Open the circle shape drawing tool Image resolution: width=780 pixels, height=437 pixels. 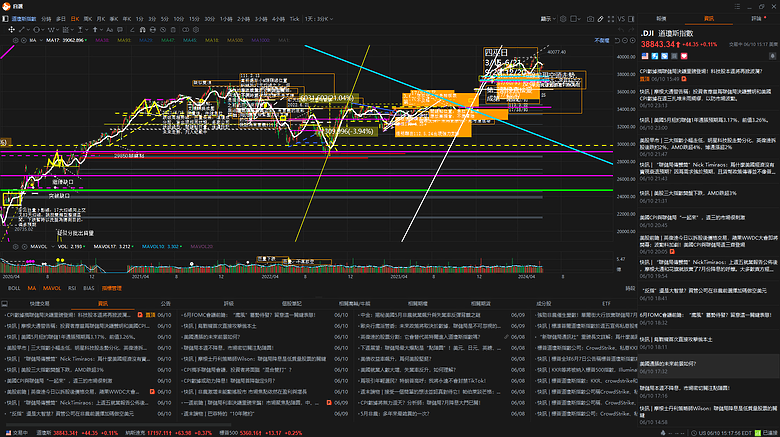(36, 30)
